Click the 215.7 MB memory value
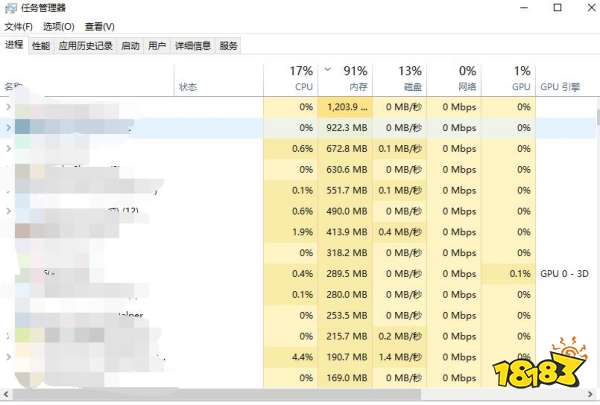The height and width of the screenshot is (405, 600). coord(347,336)
